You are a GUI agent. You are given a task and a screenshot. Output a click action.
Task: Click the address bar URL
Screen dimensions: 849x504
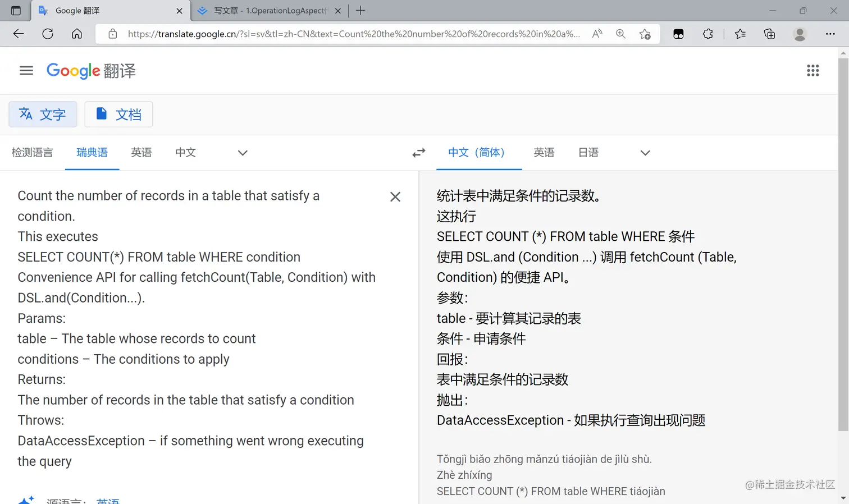[x=354, y=34]
